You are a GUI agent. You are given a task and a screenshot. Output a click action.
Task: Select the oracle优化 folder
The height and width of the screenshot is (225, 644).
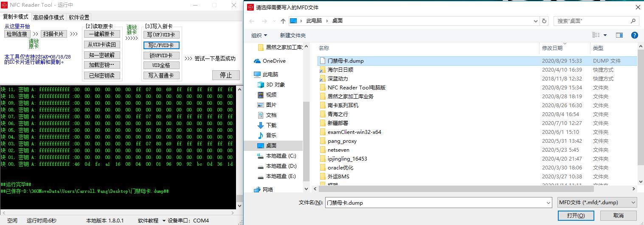[340, 168]
